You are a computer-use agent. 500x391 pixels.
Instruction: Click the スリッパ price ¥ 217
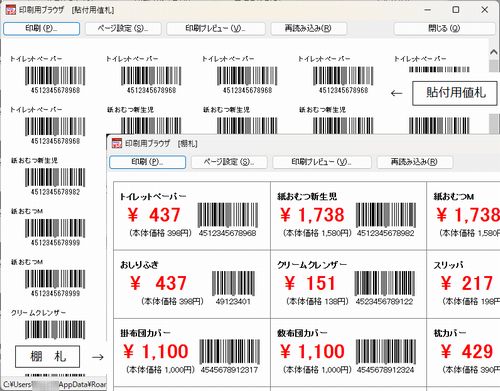click(x=467, y=284)
